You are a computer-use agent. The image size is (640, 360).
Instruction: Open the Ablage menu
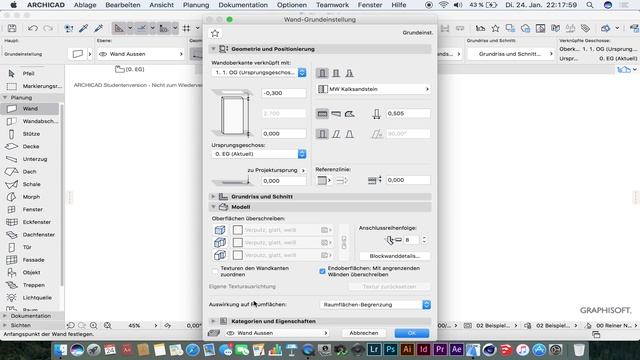tap(85, 5)
